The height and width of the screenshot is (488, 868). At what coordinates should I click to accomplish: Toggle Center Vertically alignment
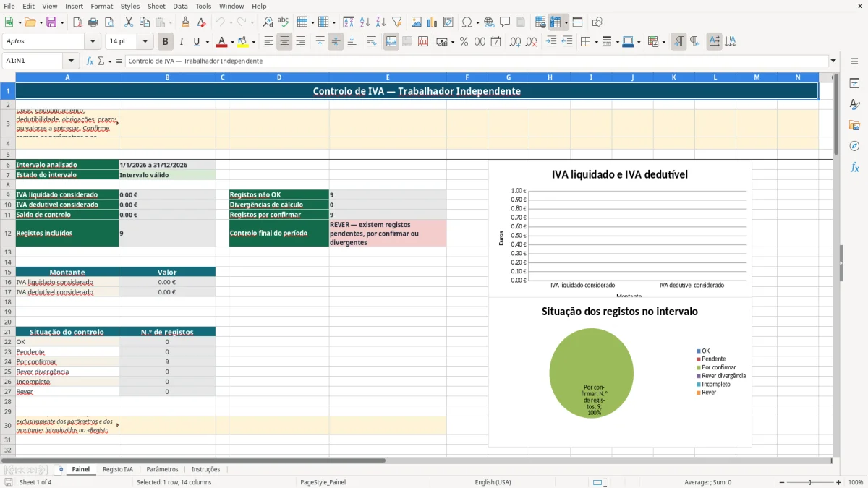pos(336,42)
